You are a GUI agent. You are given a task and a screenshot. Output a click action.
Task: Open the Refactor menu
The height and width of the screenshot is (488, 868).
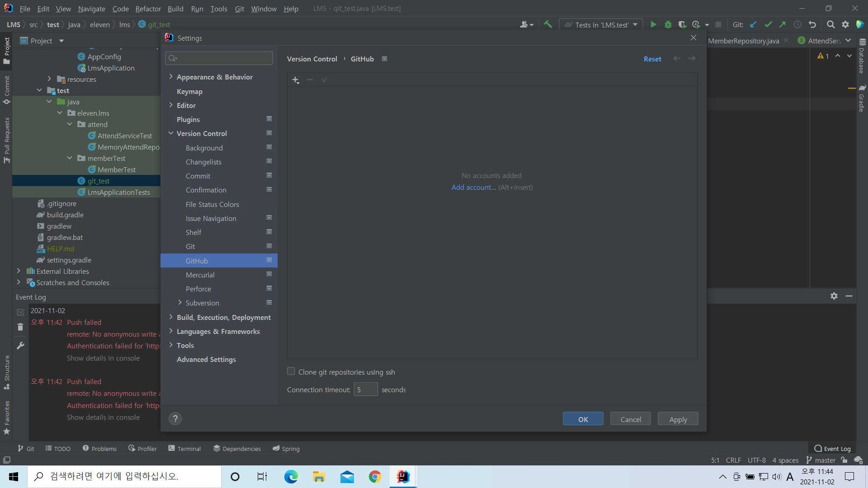click(148, 9)
